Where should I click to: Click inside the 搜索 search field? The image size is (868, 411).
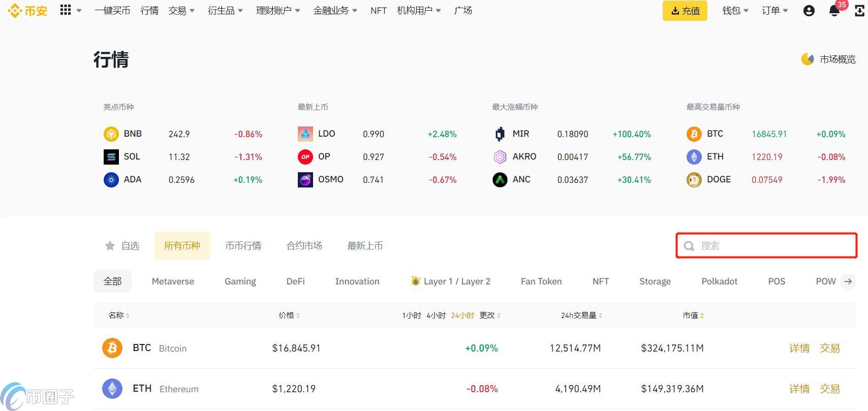[766, 246]
